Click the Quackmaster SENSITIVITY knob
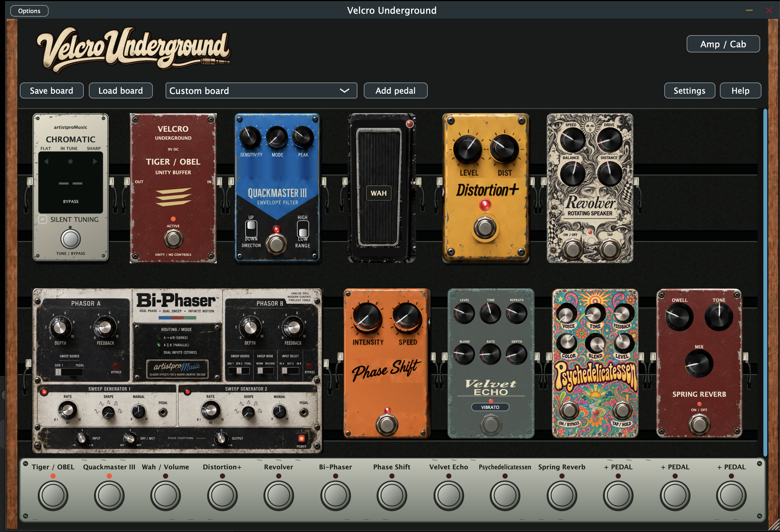The image size is (780, 532). [250, 137]
